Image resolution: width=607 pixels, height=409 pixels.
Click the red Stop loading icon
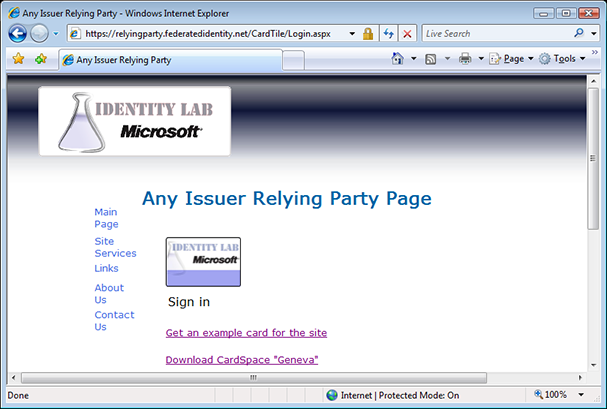pyautogui.click(x=407, y=33)
